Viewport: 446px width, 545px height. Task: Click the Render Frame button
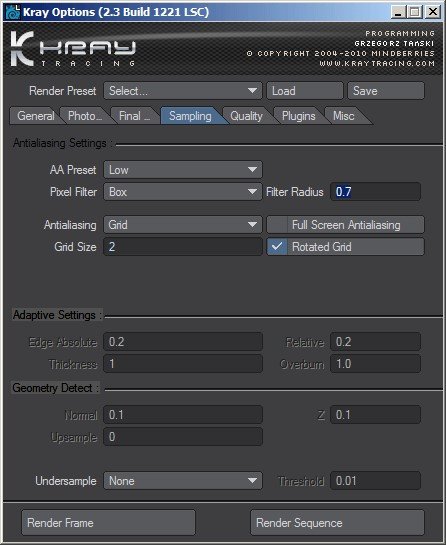point(108,523)
